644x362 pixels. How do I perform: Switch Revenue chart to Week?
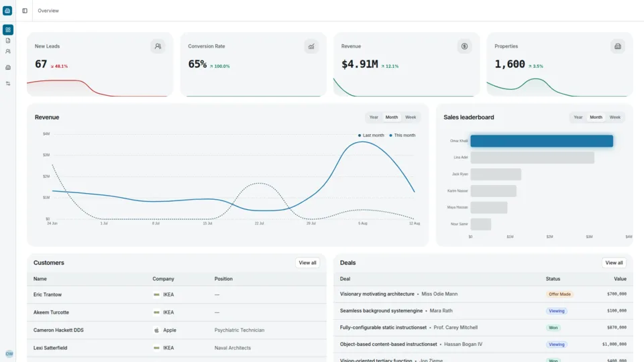(411, 117)
